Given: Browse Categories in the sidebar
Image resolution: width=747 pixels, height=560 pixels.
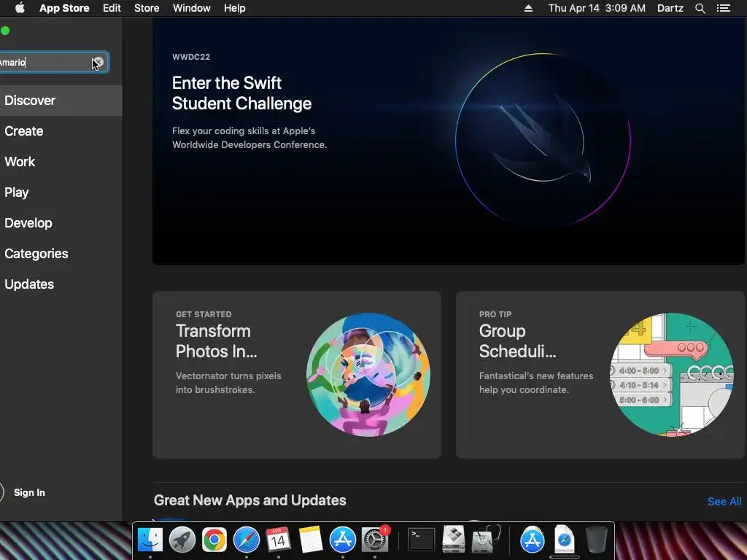Looking at the screenshot, I should coord(61,253).
